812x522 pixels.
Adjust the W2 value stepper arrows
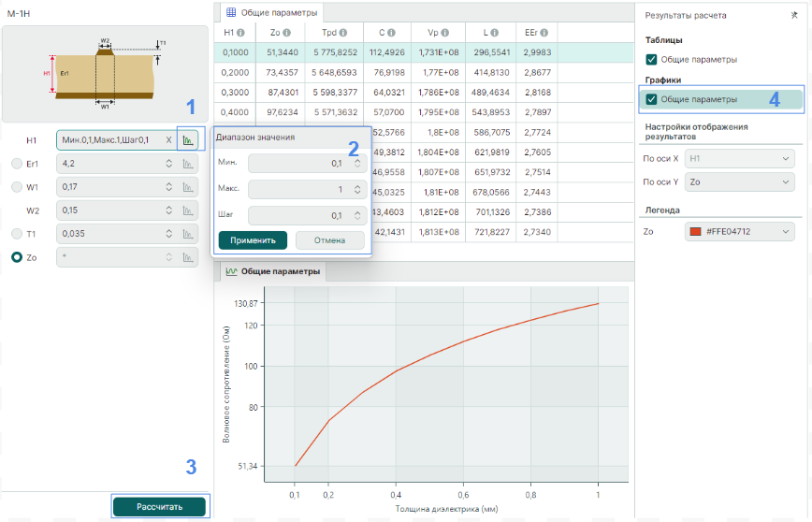click(x=168, y=210)
